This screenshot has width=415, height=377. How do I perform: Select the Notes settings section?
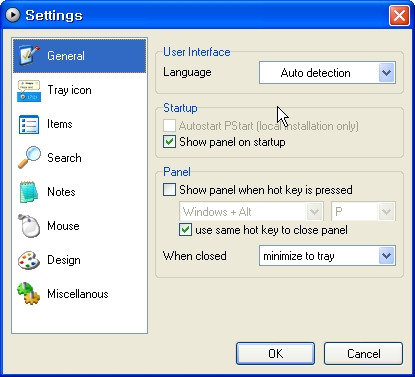click(79, 192)
